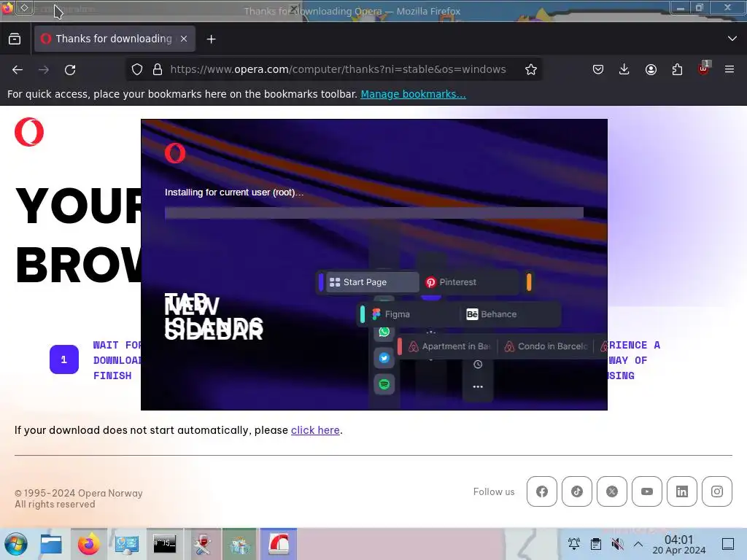Click the WhatsApp sidebar icon in installer
This screenshot has height=560, width=747.
pyautogui.click(x=384, y=332)
